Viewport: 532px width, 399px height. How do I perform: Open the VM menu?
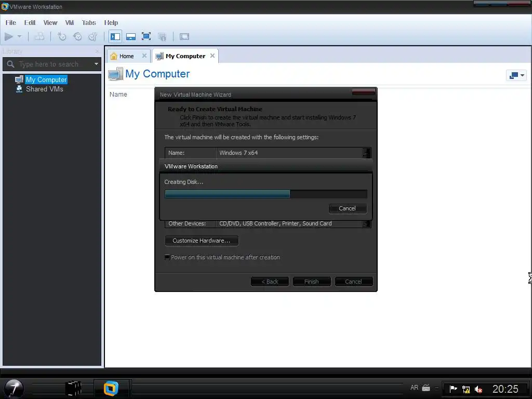(70, 23)
